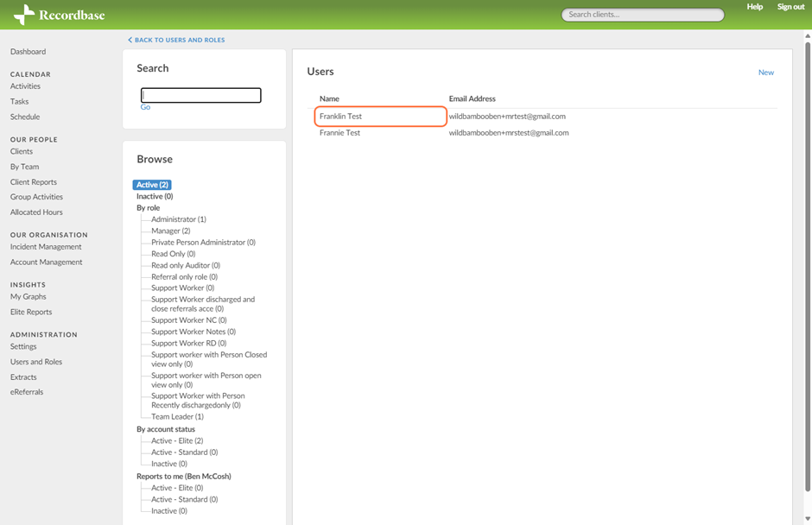Open Users and Roles in sidebar
The image size is (812, 525).
35,361
